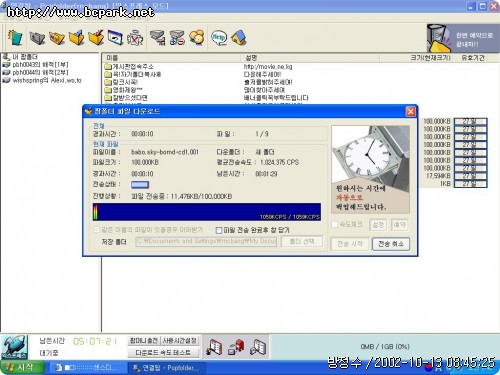Viewport: 500px width, 375px height.
Task: Click the red mailbox bottom icon
Action: click(236, 347)
